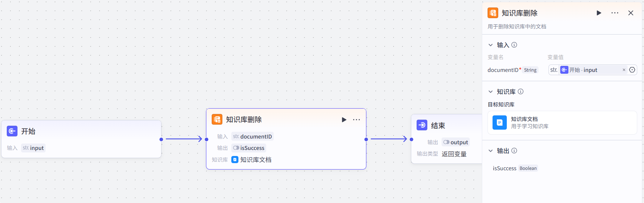Show info tooltip next to 输入 heading

(x=514, y=45)
